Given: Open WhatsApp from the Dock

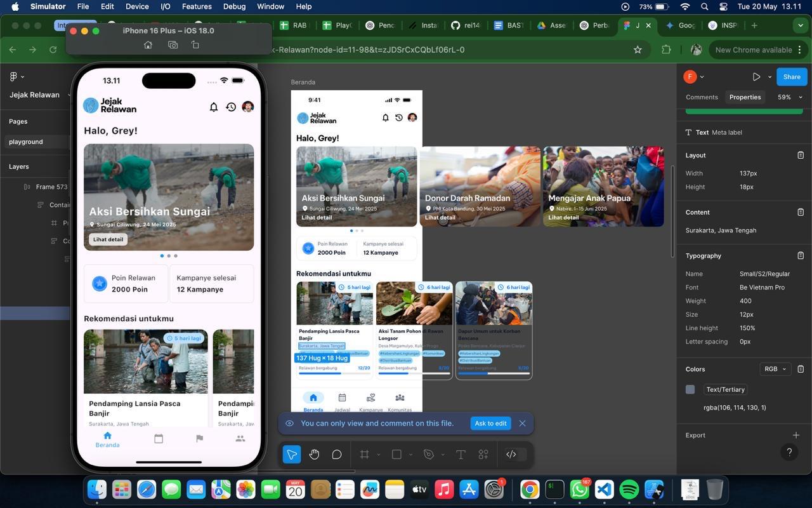Looking at the screenshot, I should point(579,490).
